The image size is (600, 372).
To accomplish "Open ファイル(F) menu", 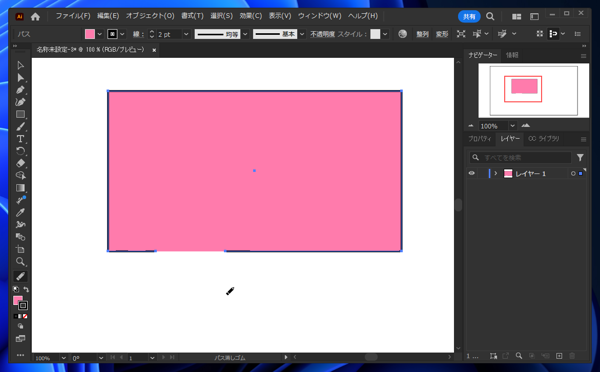I will [73, 16].
